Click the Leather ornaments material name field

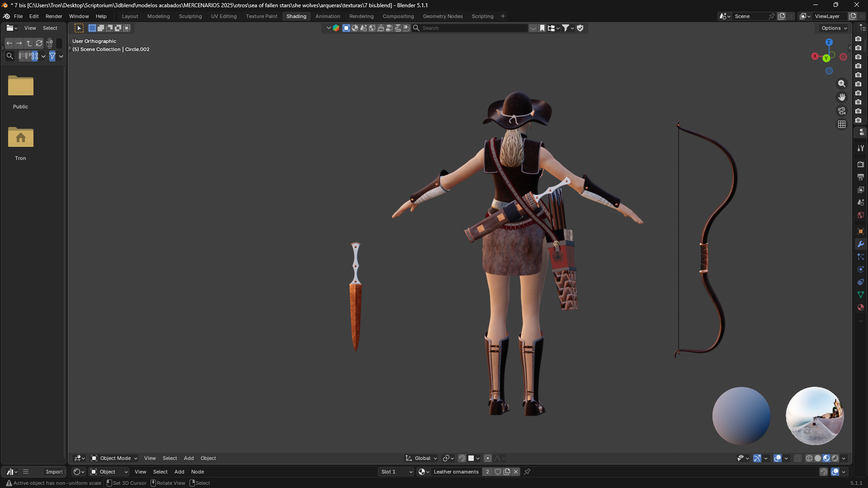click(456, 472)
